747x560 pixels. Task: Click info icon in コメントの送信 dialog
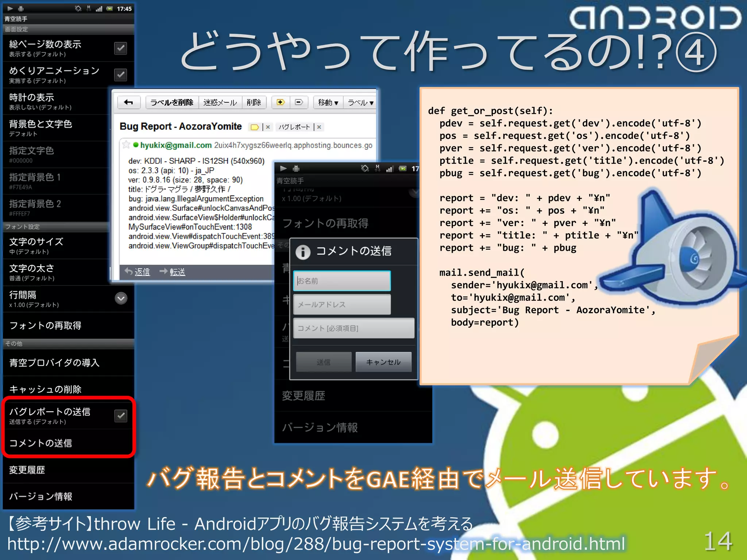[x=303, y=252]
